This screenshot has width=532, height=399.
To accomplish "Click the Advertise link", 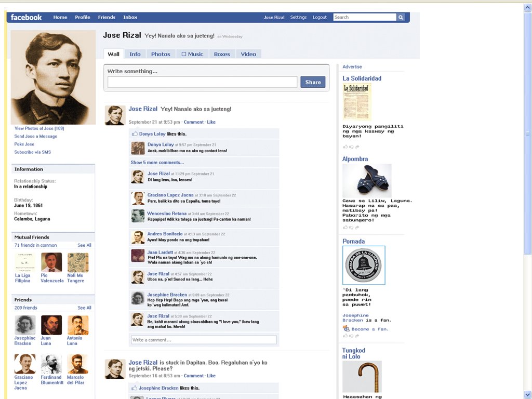I will click(352, 67).
